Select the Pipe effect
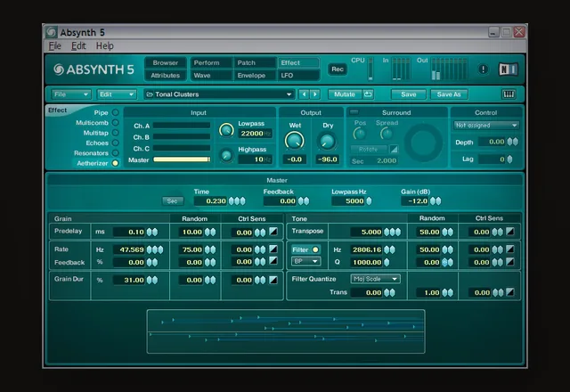This screenshot has width=570, height=392. (115, 112)
